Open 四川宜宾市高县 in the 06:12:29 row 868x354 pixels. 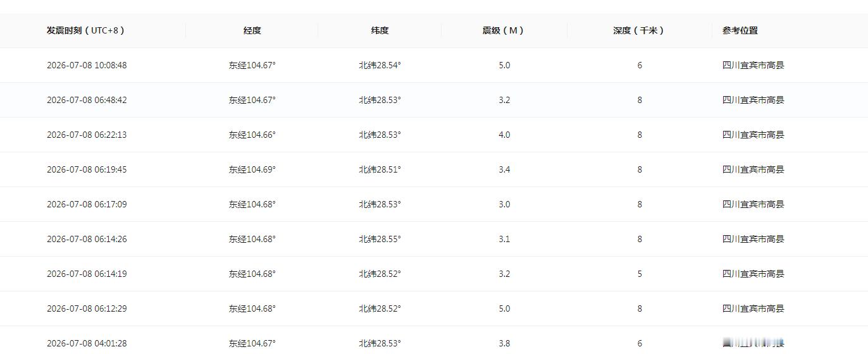tap(753, 308)
